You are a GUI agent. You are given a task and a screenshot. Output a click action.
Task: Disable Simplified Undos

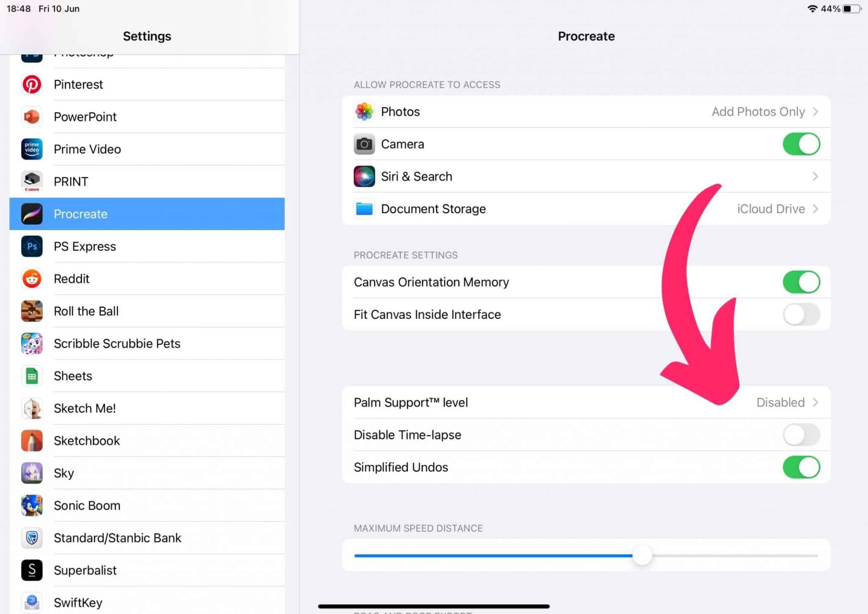tap(801, 467)
